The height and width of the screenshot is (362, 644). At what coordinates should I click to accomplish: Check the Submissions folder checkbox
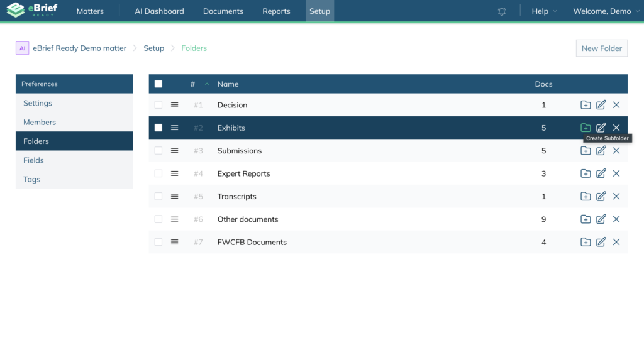click(158, 151)
